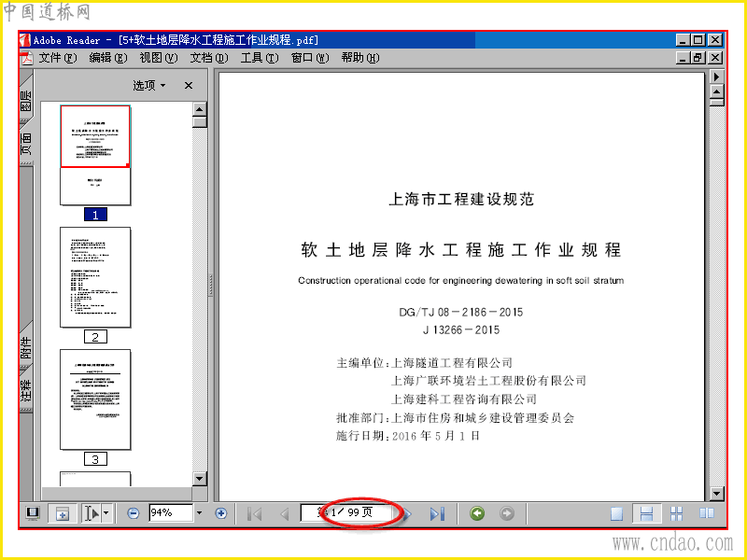This screenshot has height=560, width=747.
Task: Jump to the last page icon
Action: [x=437, y=514]
